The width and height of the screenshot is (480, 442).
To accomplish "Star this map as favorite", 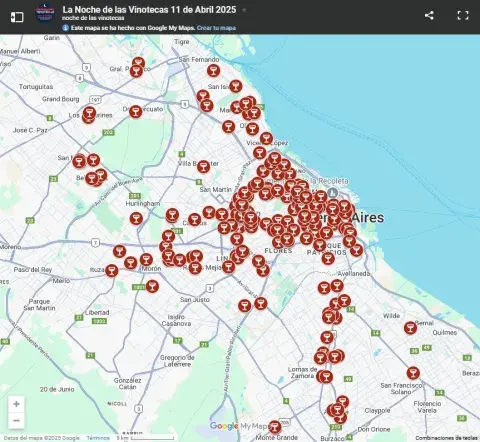I will point(244,10).
